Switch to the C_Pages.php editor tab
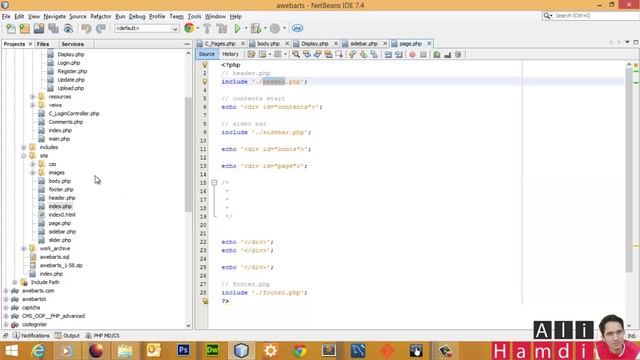The image size is (640, 360). [220, 43]
